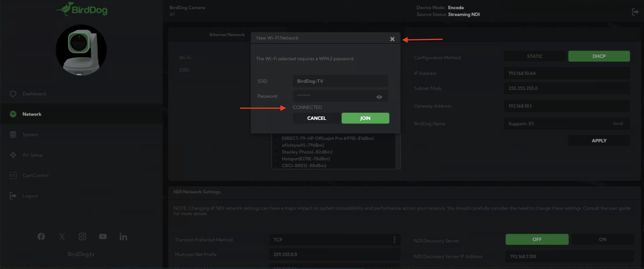Choose HotspotB27B network from list
644x269 pixels.
pyautogui.click(x=305, y=159)
